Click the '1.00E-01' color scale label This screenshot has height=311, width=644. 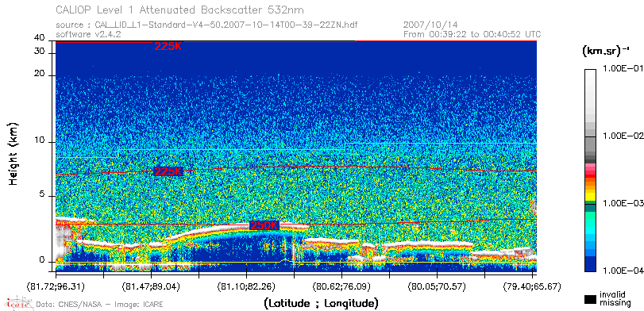point(623,68)
